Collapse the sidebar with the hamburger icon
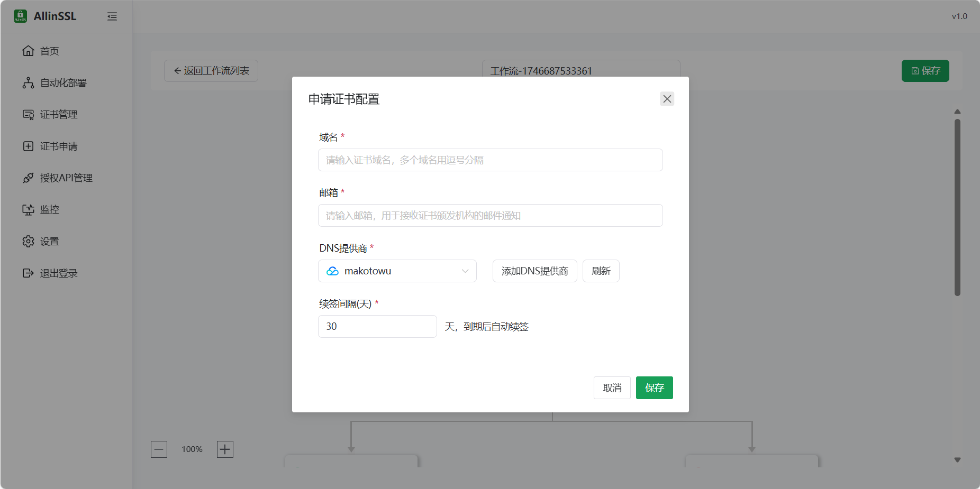Viewport: 980px width, 489px height. [112, 16]
